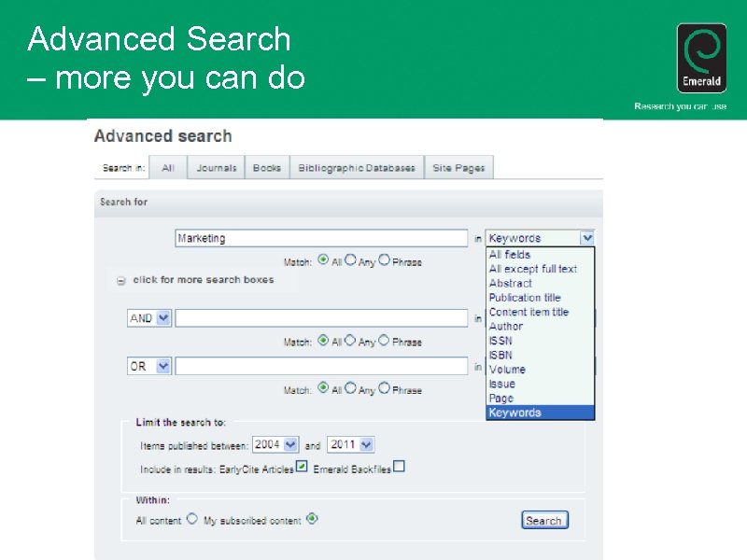747x560 pixels.
Task: Switch to the Journals tab
Action: point(216,167)
